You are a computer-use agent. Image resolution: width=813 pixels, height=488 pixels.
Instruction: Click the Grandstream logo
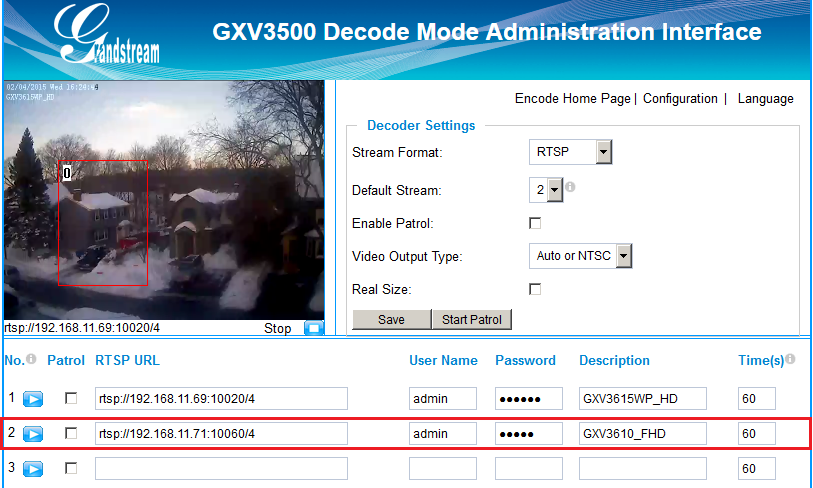click(107, 35)
